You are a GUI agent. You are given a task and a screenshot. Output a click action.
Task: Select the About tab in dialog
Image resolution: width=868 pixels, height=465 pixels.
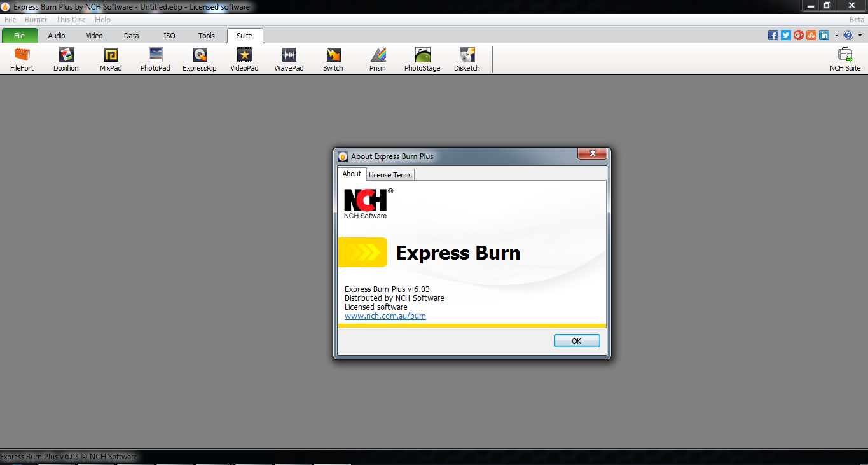click(352, 174)
